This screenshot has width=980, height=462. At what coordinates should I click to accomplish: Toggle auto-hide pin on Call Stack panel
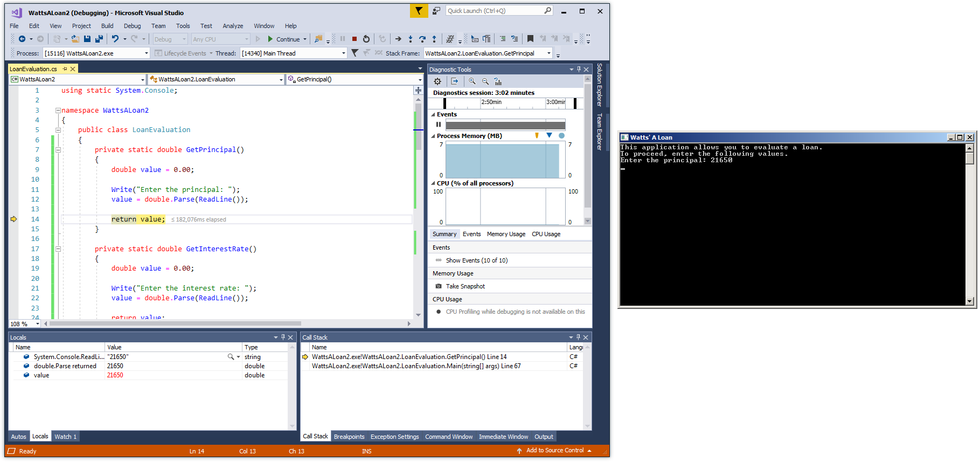coord(578,337)
